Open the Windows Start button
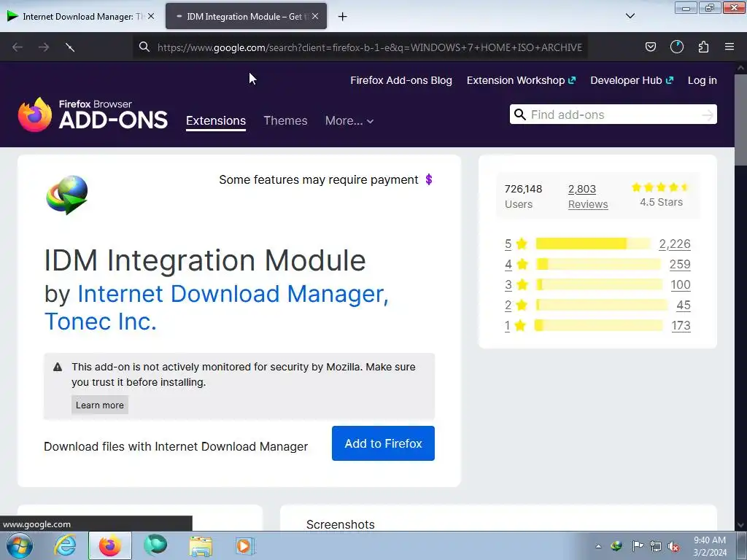747x560 pixels. pos(19,545)
